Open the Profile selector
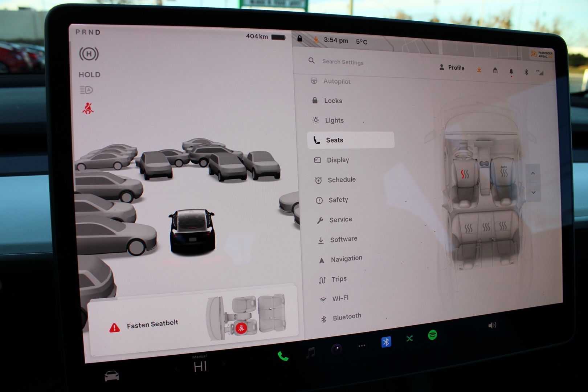Image resolution: width=588 pixels, height=392 pixels. pyautogui.click(x=452, y=68)
